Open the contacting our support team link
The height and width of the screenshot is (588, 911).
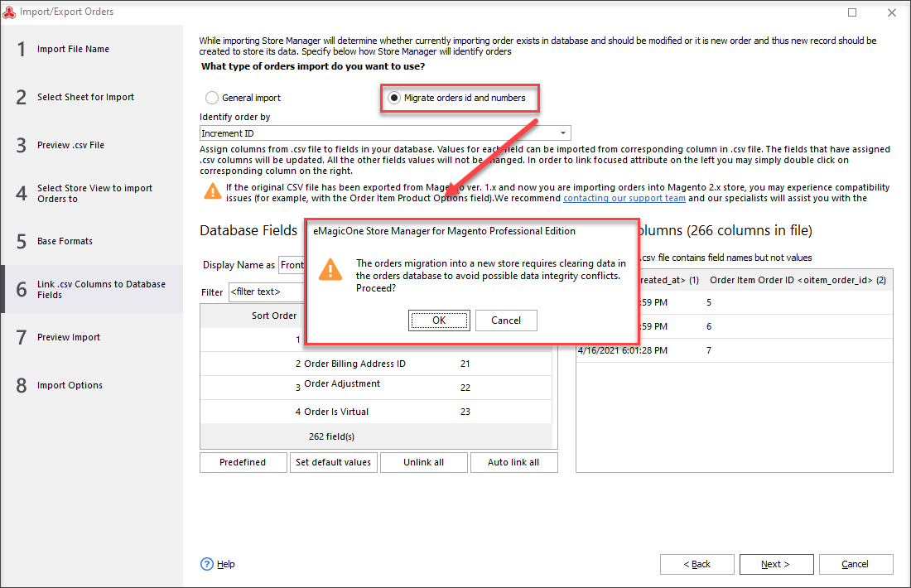(624, 198)
